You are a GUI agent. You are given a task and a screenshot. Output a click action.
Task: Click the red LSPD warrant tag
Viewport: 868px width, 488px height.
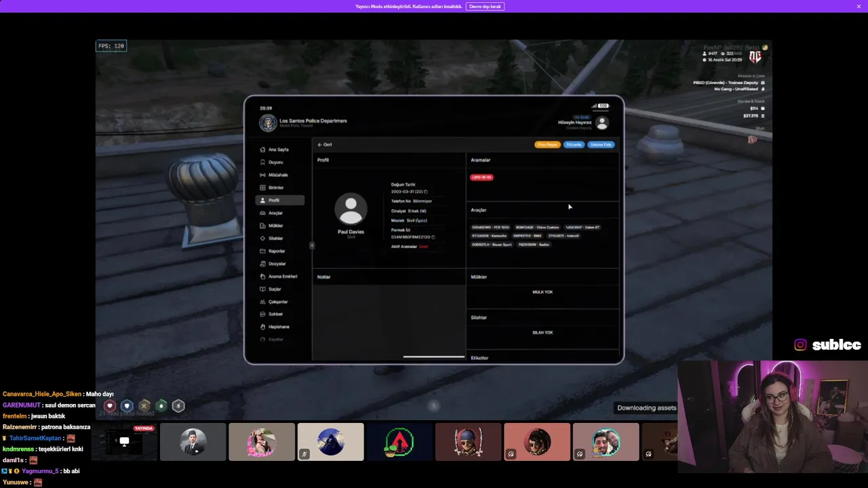(482, 178)
